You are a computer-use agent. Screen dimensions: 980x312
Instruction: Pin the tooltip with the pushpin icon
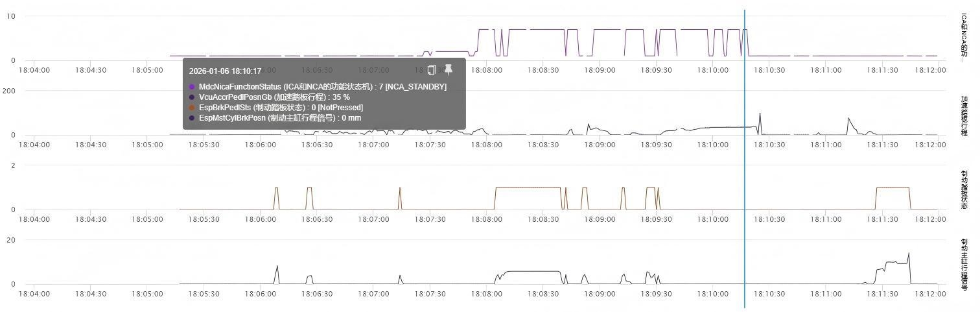tap(448, 70)
